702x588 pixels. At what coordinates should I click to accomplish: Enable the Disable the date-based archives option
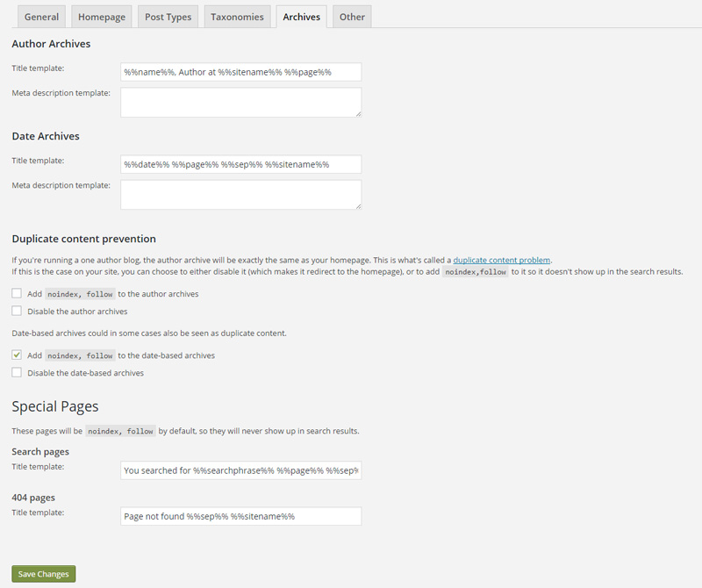pos(15,372)
